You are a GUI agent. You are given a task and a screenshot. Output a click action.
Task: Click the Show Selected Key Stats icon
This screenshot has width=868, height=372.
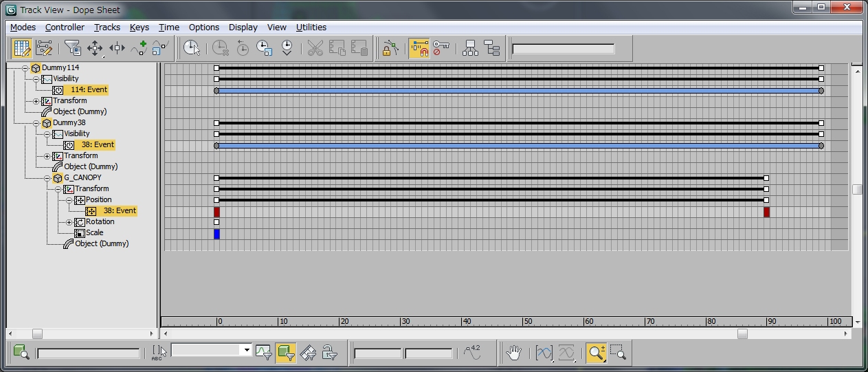[471, 353]
